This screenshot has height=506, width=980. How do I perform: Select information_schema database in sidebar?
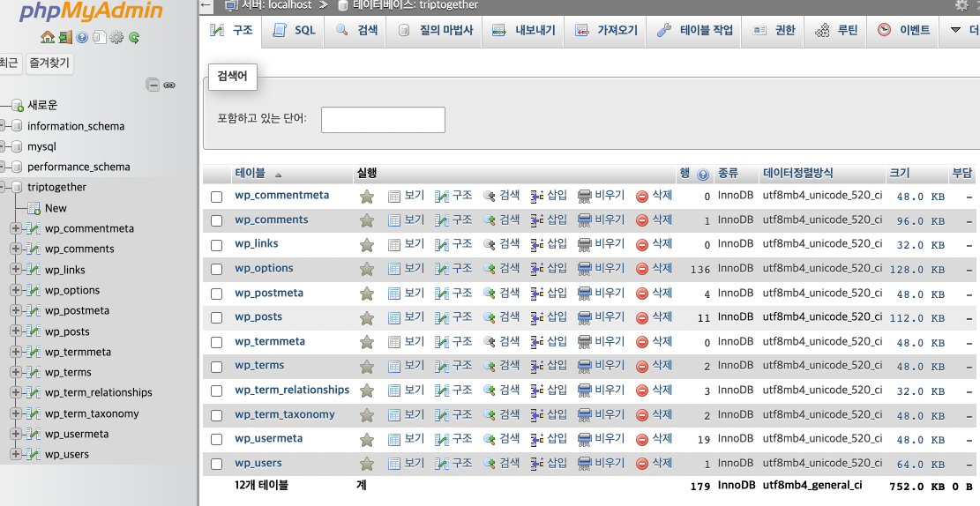[76, 126]
